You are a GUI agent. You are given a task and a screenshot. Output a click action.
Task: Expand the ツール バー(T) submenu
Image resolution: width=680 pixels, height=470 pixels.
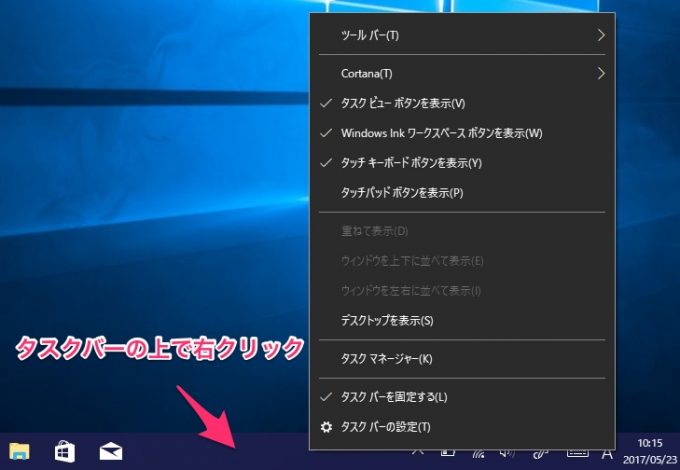[x=462, y=35]
